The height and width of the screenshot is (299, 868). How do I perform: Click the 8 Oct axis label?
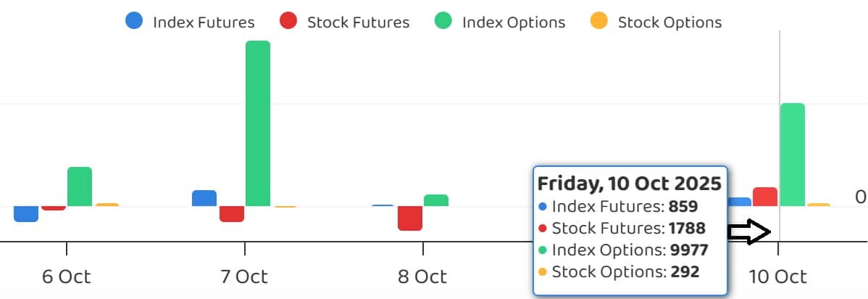click(423, 277)
